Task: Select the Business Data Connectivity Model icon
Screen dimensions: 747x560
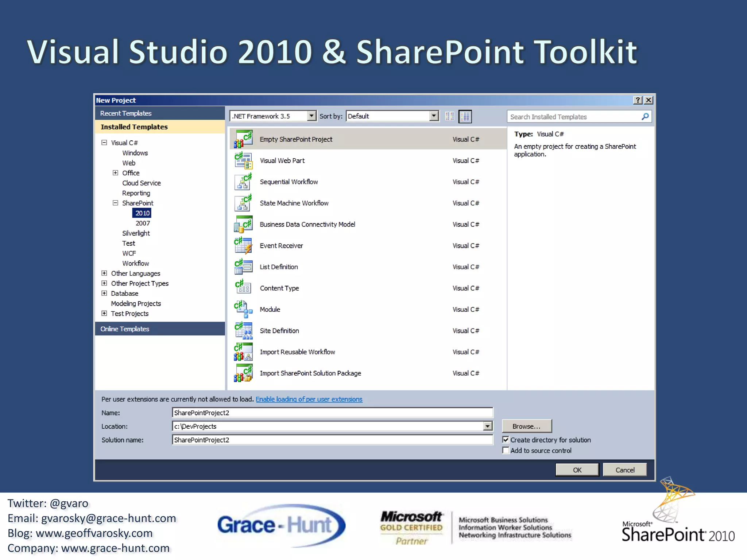Action: tap(243, 225)
